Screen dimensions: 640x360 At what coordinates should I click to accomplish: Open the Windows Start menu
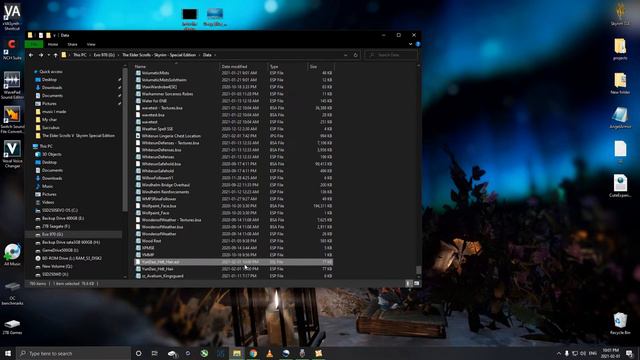8,353
